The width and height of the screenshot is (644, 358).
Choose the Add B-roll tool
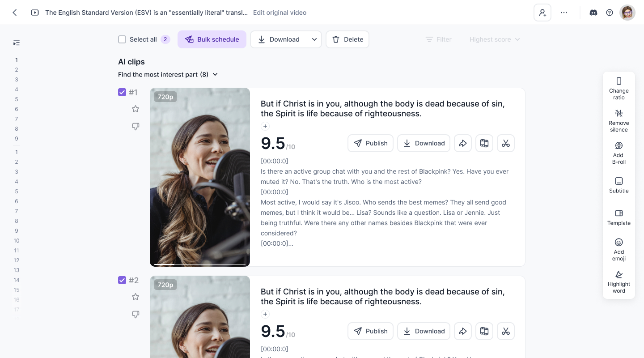619,153
